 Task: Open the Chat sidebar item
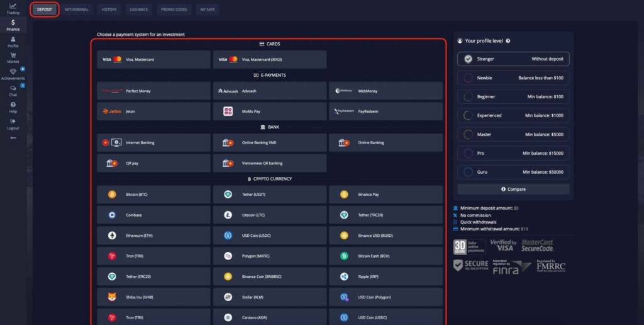click(x=13, y=91)
